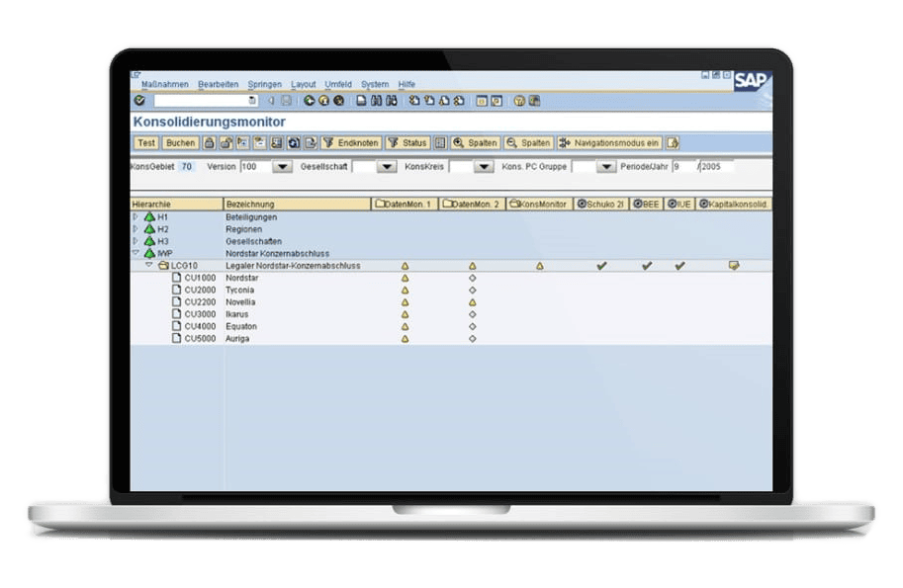The height and width of the screenshot is (588, 903).
Task: Expand the H1 Beteiligungen hierarchy node
Action: coord(136,216)
